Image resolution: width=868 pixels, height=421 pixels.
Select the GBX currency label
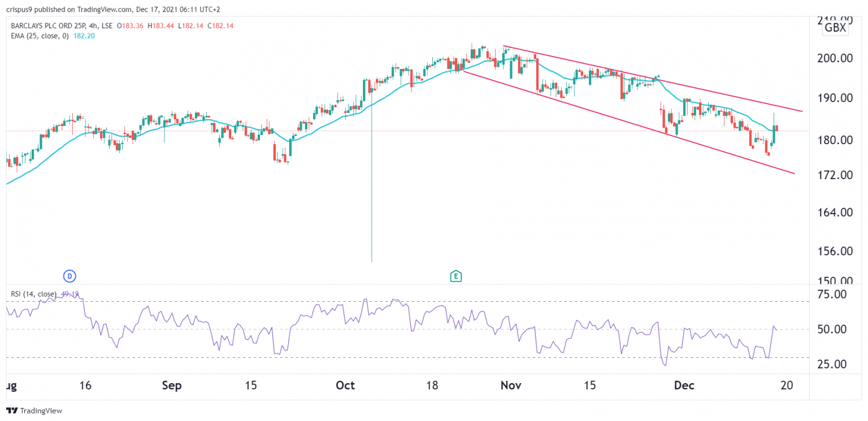pos(835,28)
